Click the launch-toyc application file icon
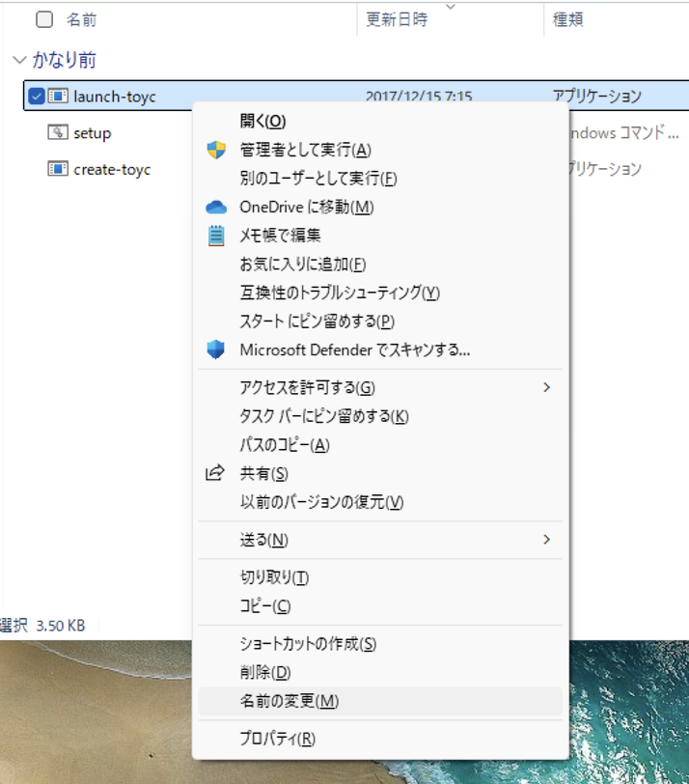Screen dimensions: 689x784 (x=58, y=96)
